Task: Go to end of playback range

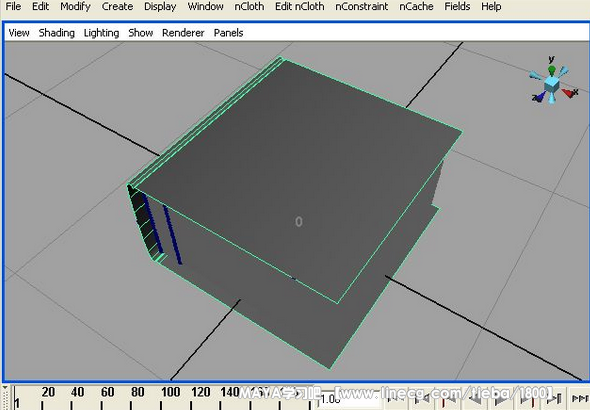Action: (580, 398)
